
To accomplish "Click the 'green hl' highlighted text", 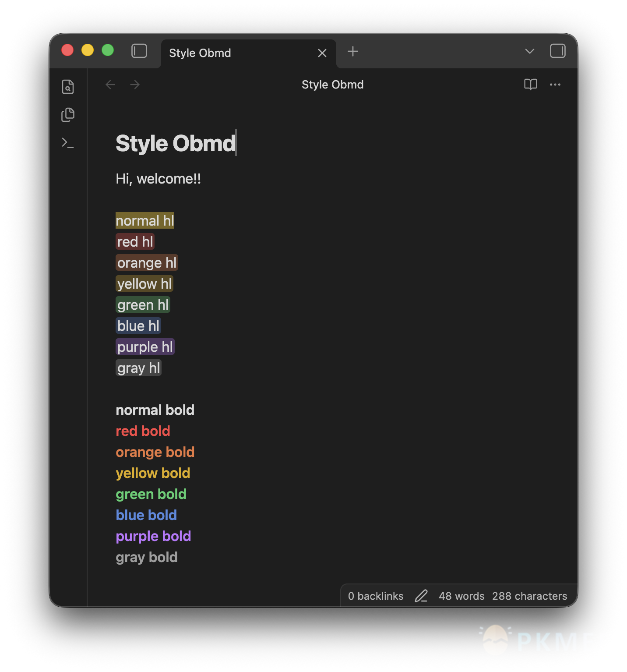I will coord(143,304).
